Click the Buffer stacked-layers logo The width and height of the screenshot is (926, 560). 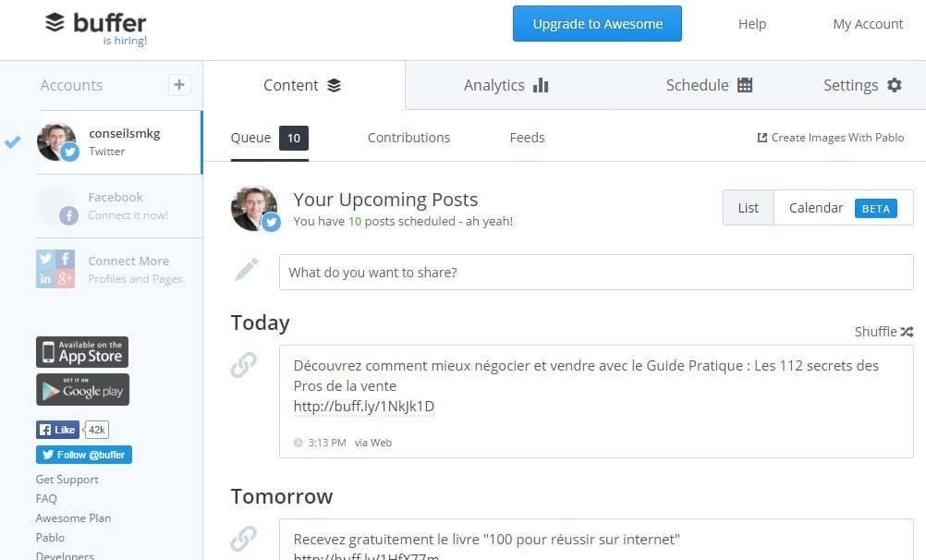click(55, 22)
